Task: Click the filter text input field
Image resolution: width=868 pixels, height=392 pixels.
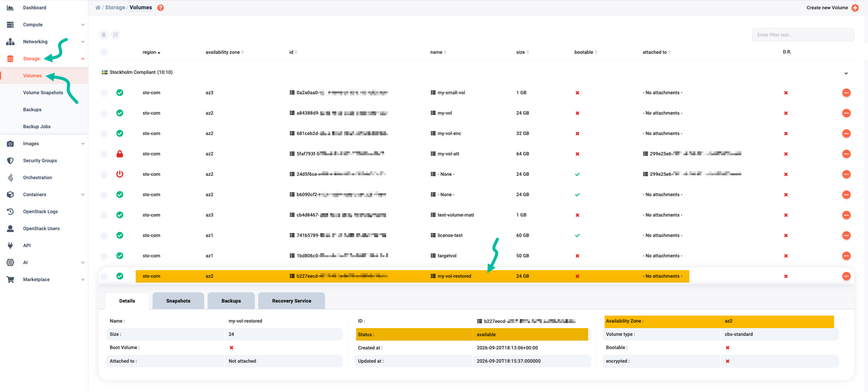Action: 803,34
